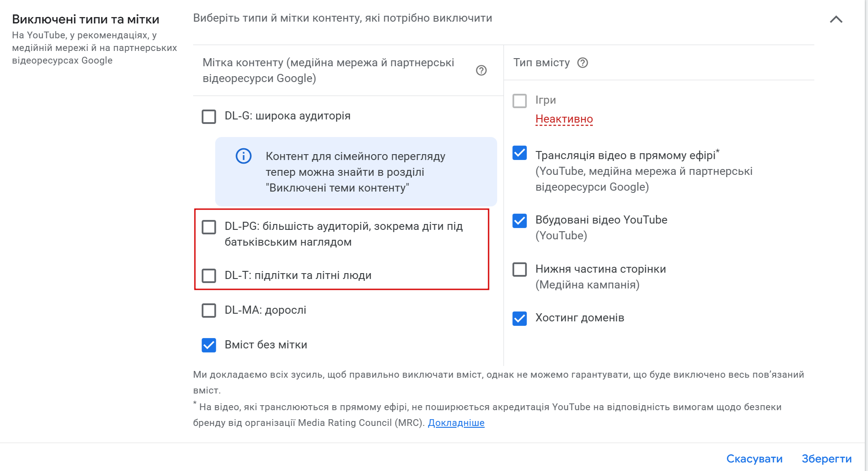Uncheck the Хостинг доменів checkbox
The image size is (868, 471).
[520, 318]
